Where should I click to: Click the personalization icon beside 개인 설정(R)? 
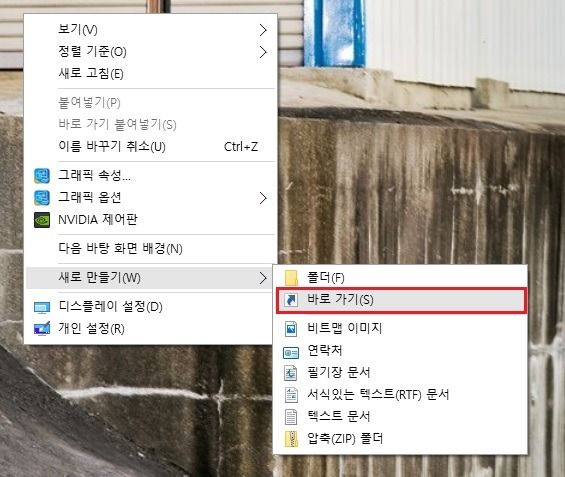pyautogui.click(x=42, y=329)
